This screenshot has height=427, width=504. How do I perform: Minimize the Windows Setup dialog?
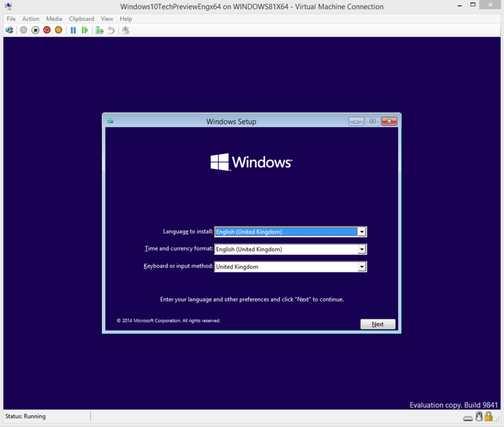pyautogui.click(x=356, y=122)
